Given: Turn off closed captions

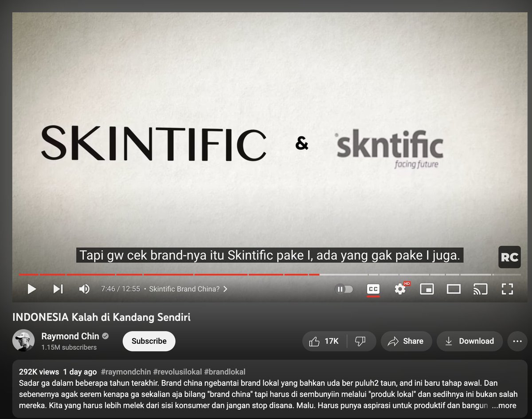Looking at the screenshot, I should point(373,289).
